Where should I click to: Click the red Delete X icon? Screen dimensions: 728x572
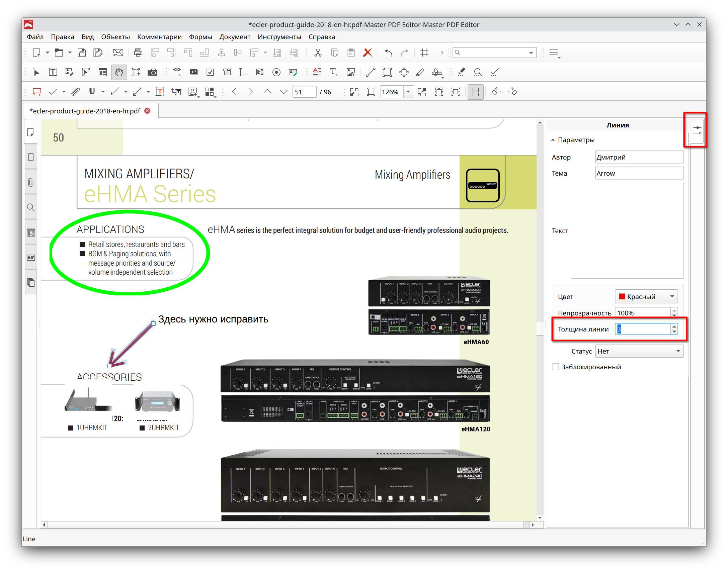(368, 53)
